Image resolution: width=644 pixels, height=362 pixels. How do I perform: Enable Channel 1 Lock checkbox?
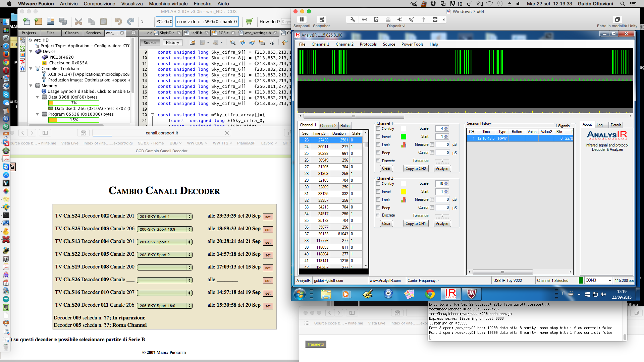[x=378, y=145]
